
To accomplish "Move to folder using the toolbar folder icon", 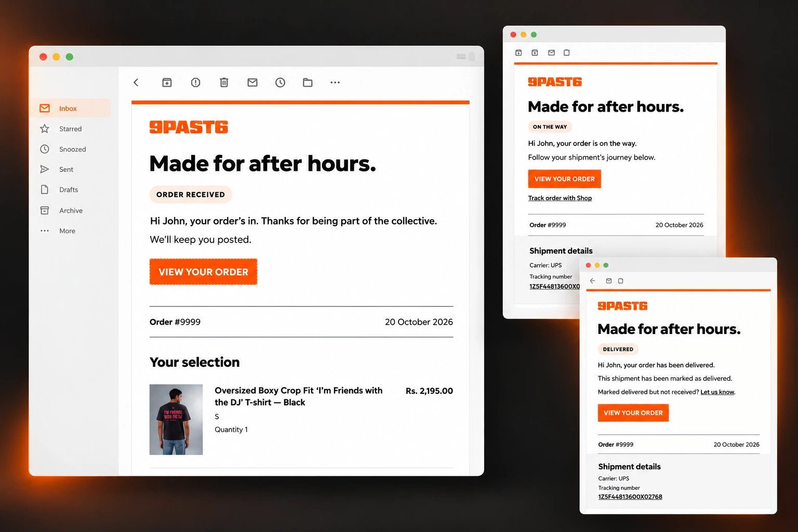I will click(x=308, y=83).
